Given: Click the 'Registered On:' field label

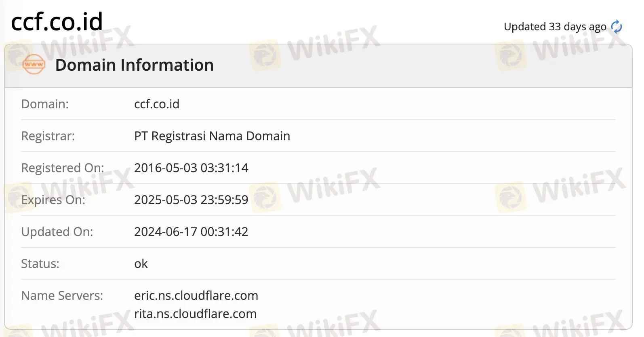Looking at the screenshot, I should click(62, 168).
